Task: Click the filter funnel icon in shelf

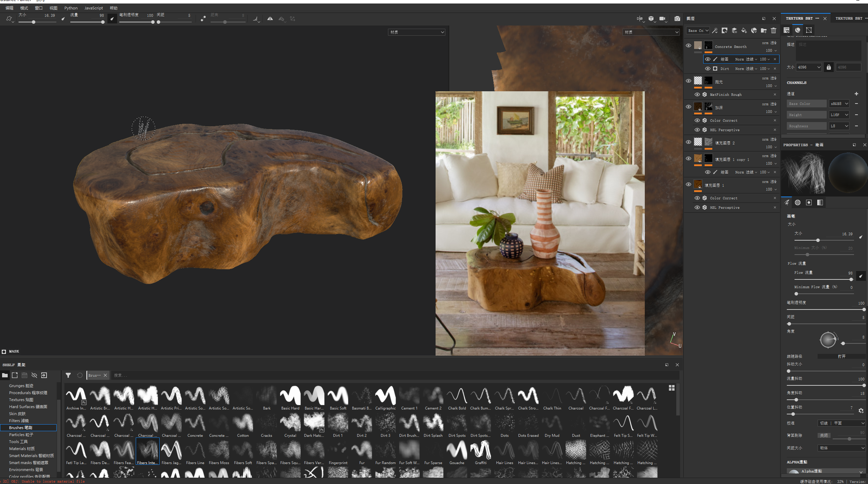Action: click(x=68, y=375)
